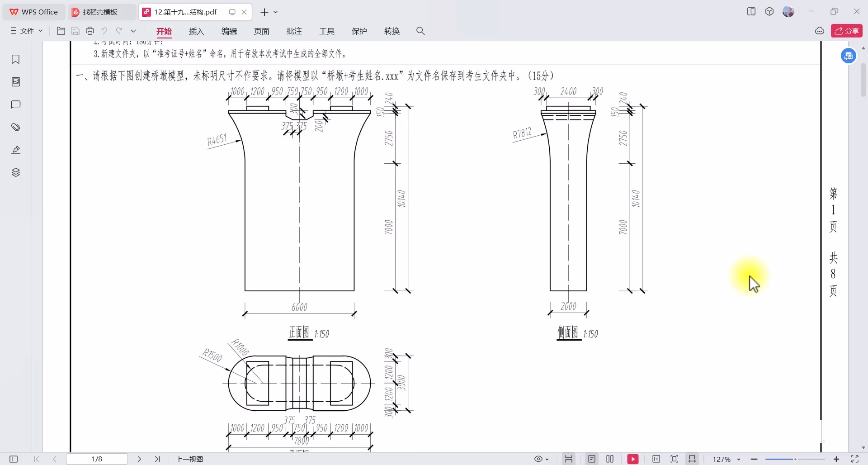Select the 工具 ribbon tab
The height and width of the screenshot is (465, 868).
point(326,31)
